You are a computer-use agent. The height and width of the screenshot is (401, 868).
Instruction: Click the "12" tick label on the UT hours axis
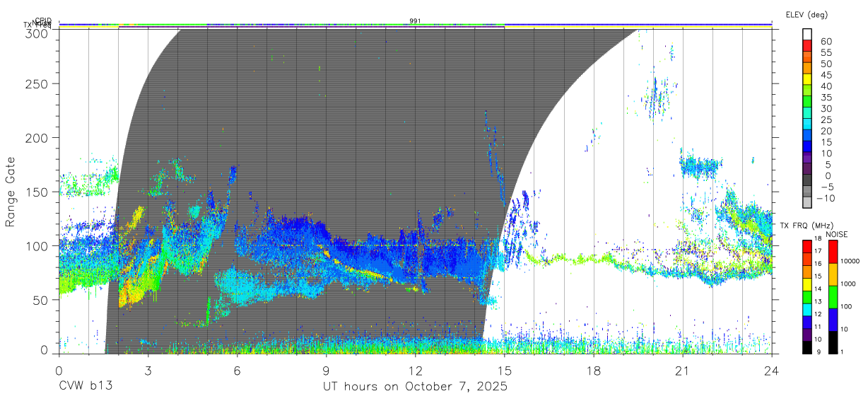point(416,370)
